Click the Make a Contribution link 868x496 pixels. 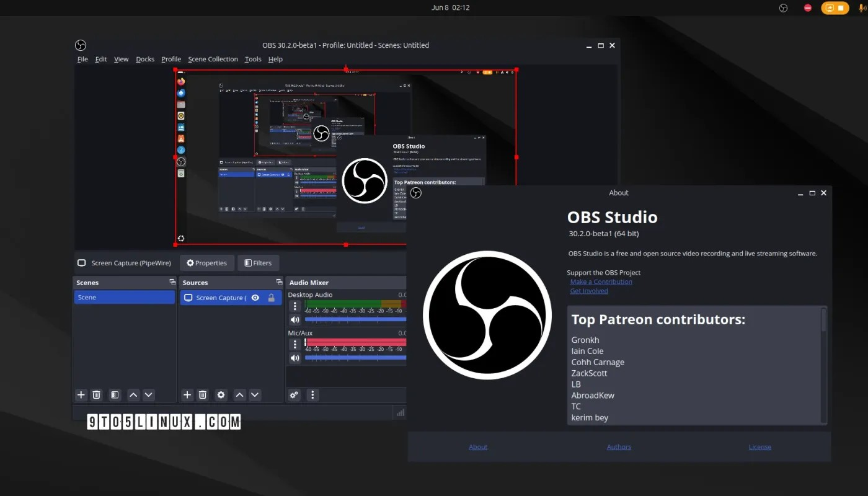click(x=601, y=281)
